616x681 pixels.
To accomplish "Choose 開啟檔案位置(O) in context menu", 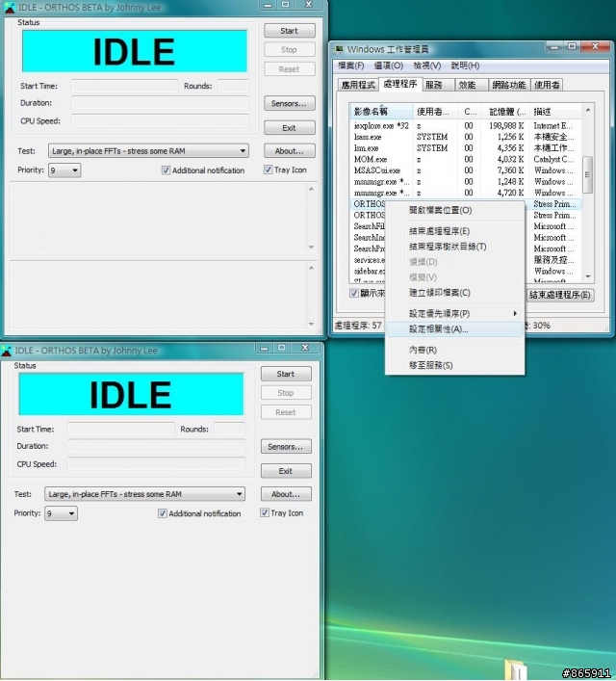I will coord(454,210).
